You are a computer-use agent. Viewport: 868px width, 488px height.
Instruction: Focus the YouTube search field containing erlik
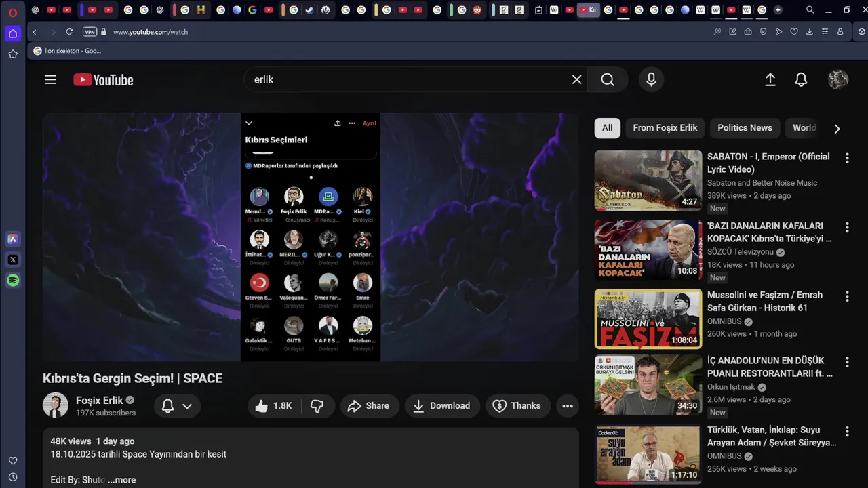point(407,79)
